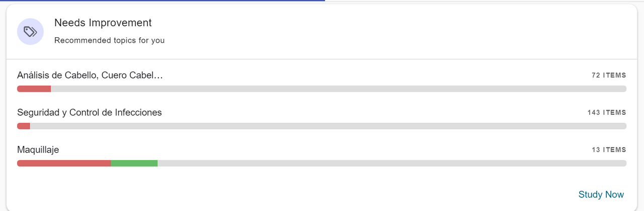
Task: Open the Seguridad y Control de Infecciones topic
Action: [x=90, y=112]
